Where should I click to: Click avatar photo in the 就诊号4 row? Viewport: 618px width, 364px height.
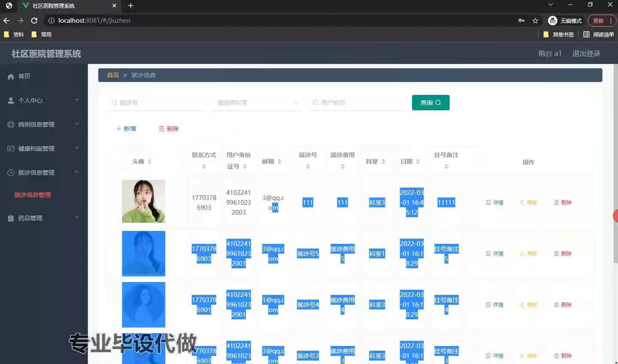[x=143, y=305]
